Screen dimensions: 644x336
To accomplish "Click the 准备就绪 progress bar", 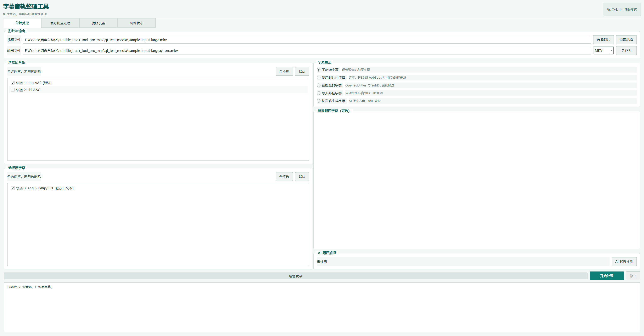I will 296,276.
